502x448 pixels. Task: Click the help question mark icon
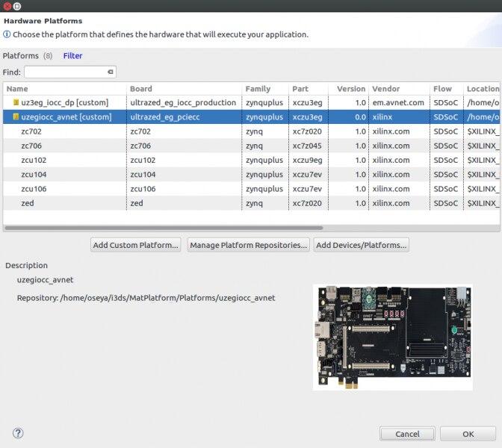pyautogui.click(x=19, y=433)
